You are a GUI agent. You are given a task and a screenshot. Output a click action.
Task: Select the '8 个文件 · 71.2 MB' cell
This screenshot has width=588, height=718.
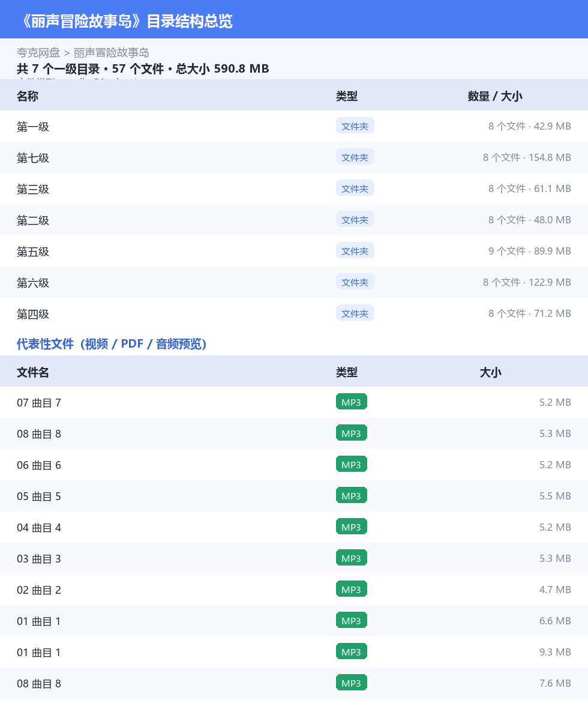pyautogui.click(x=529, y=313)
